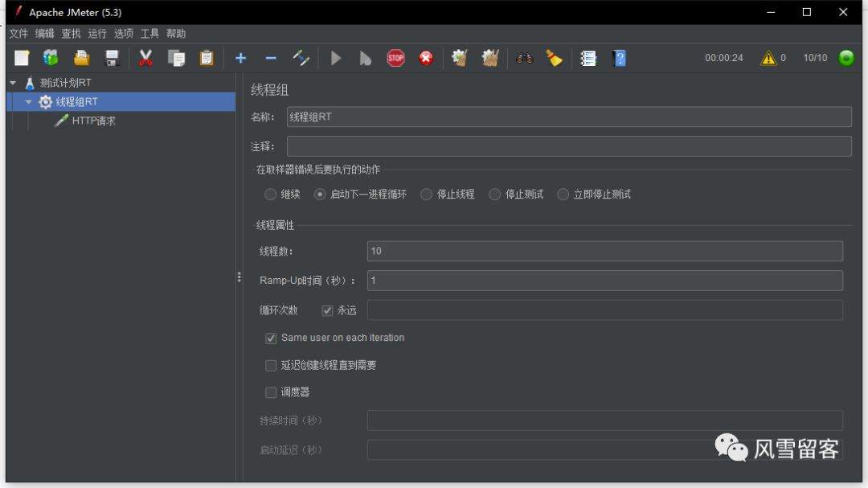Pick the 立即停止测试 radio option
Screen dimensions: 868x488
point(563,195)
